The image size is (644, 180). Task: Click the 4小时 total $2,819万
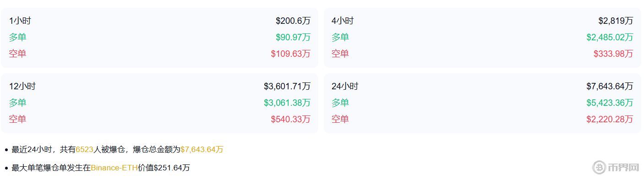click(x=616, y=21)
